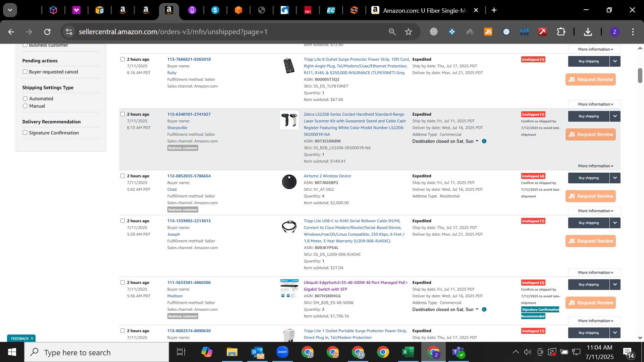The height and width of the screenshot is (362, 644).
Task: Select the Automated shipping settings radio
Action: pos(25,99)
